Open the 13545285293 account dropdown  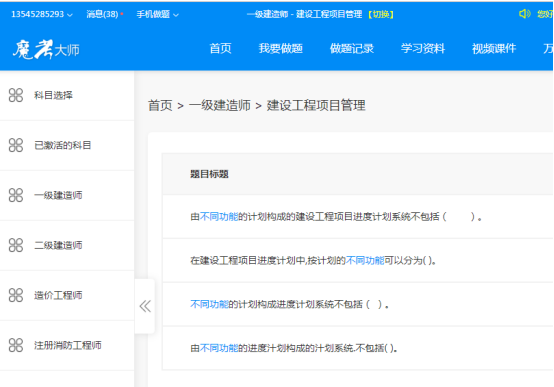click(42, 14)
